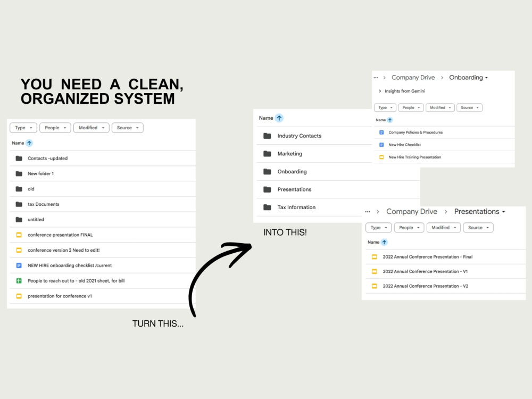Open the Source filter in the Onboarding panel

(470, 107)
